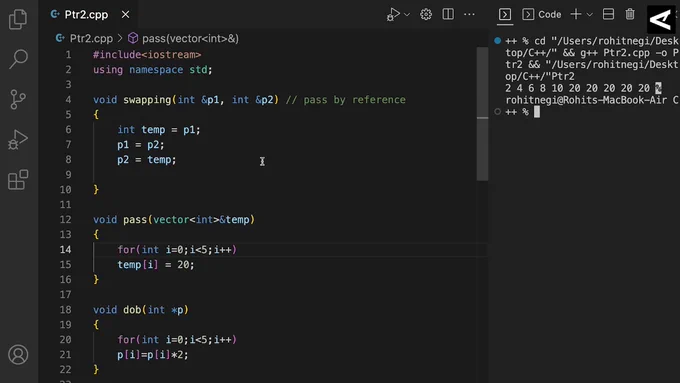Click 'temp[i] = 20;' statement

tap(156, 265)
